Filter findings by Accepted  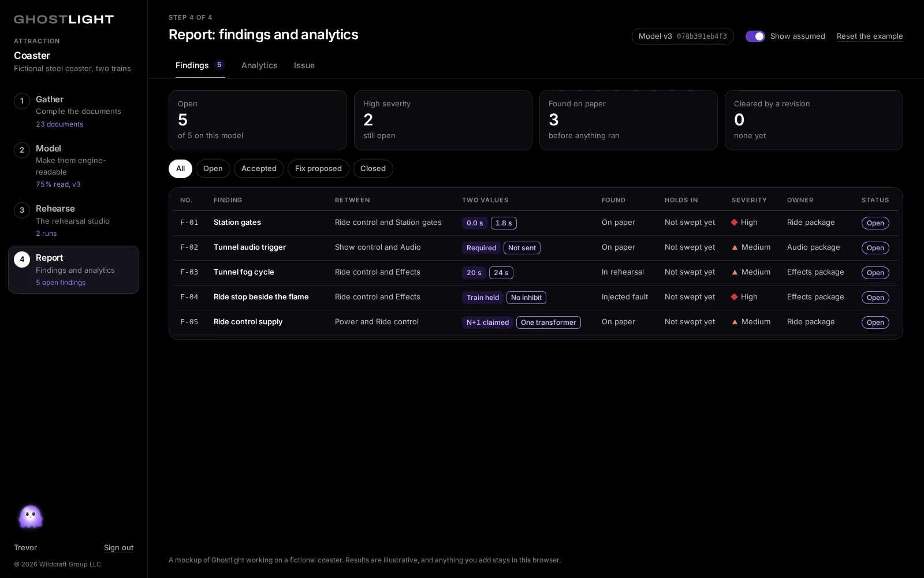pos(259,169)
